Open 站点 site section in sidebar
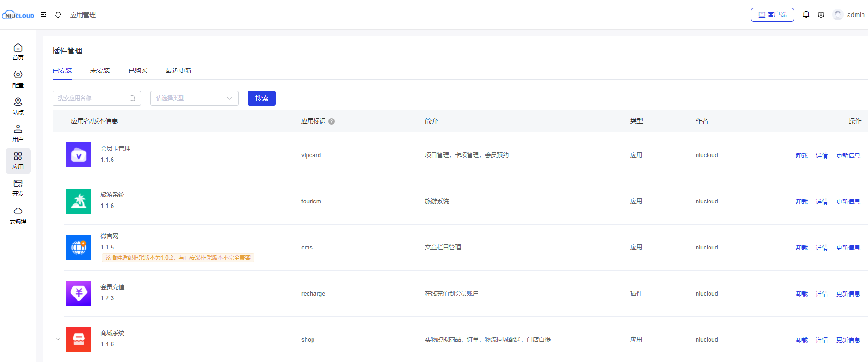 click(x=18, y=106)
